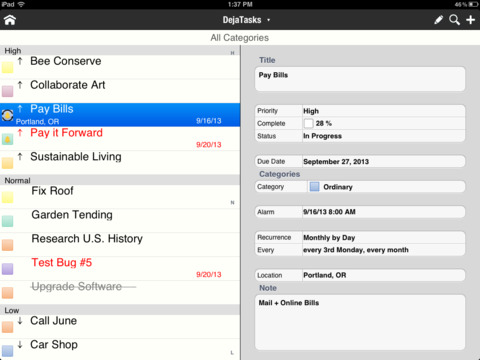Select the Car Shop task

click(120, 349)
